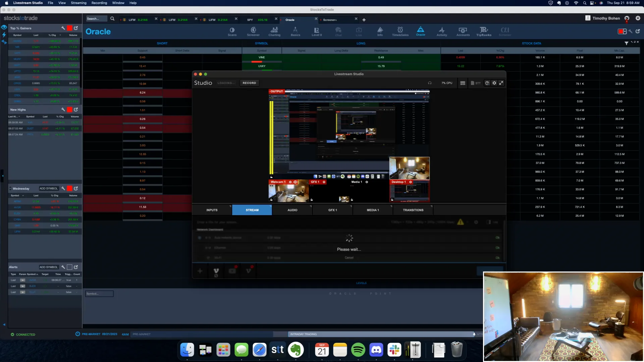Toggle the last alert switch in the Alerts panel
This screenshot has height=362, width=644.
[x=22, y=292]
